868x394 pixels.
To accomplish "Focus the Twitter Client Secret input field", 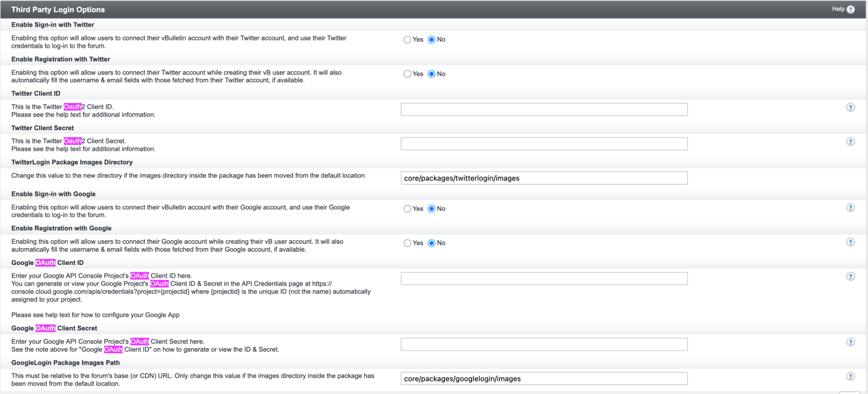I will (x=544, y=144).
